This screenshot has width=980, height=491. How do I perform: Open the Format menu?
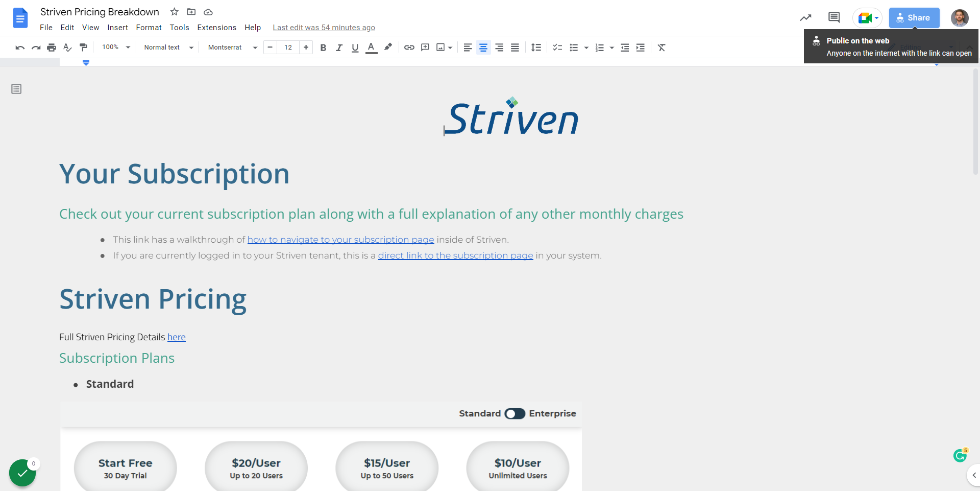pyautogui.click(x=149, y=28)
